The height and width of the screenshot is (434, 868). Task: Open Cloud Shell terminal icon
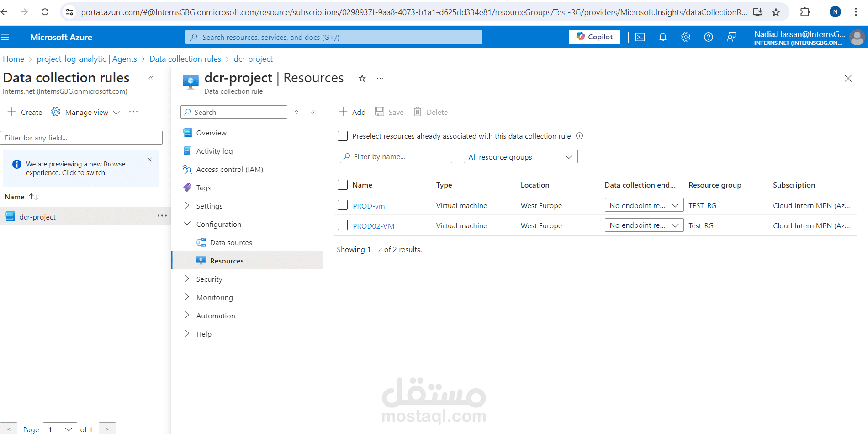point(640,37)
